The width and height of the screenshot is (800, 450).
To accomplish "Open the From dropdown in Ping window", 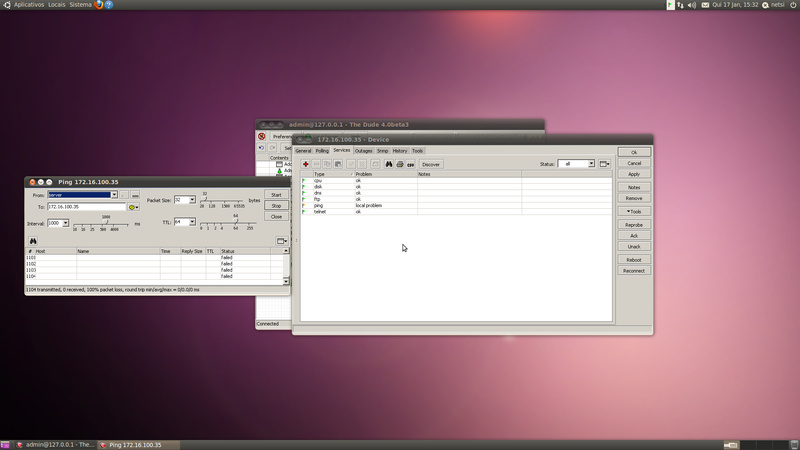I will tap(114, 195).
